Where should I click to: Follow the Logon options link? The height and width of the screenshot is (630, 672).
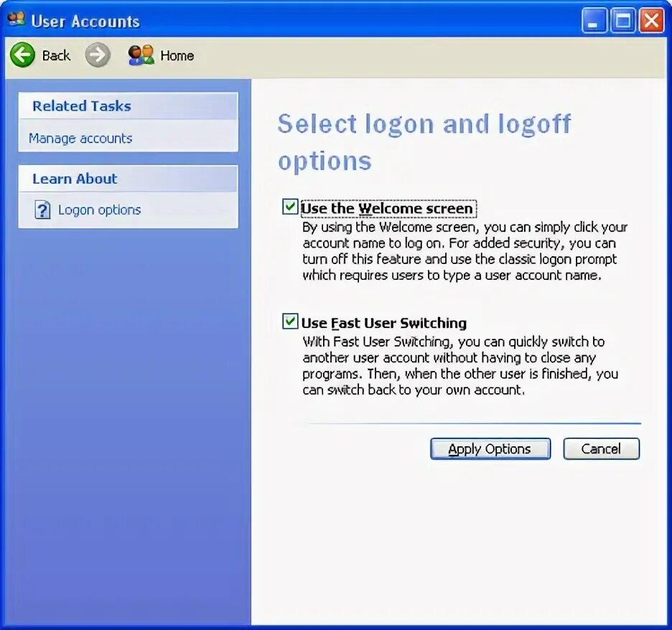click(100, 210)
